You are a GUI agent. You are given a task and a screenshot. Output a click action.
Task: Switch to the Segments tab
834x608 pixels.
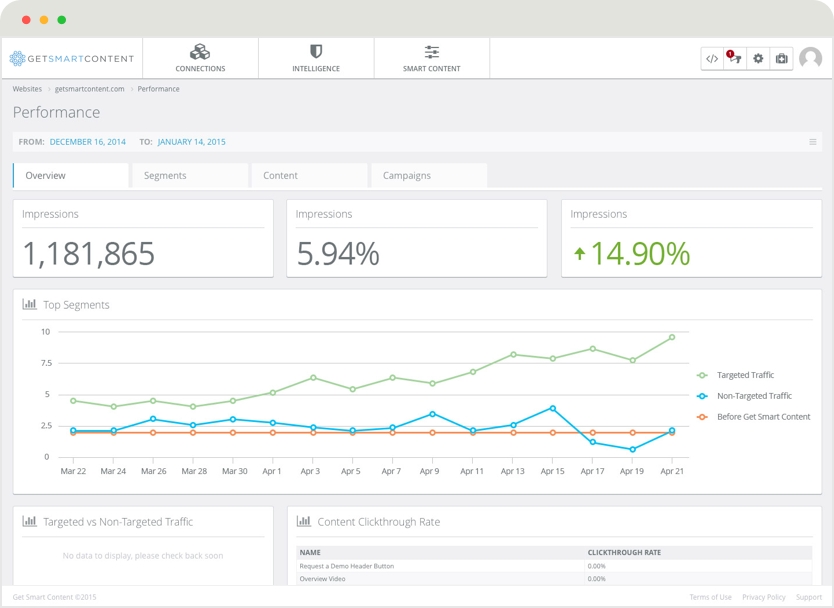[x=165, y=176]
